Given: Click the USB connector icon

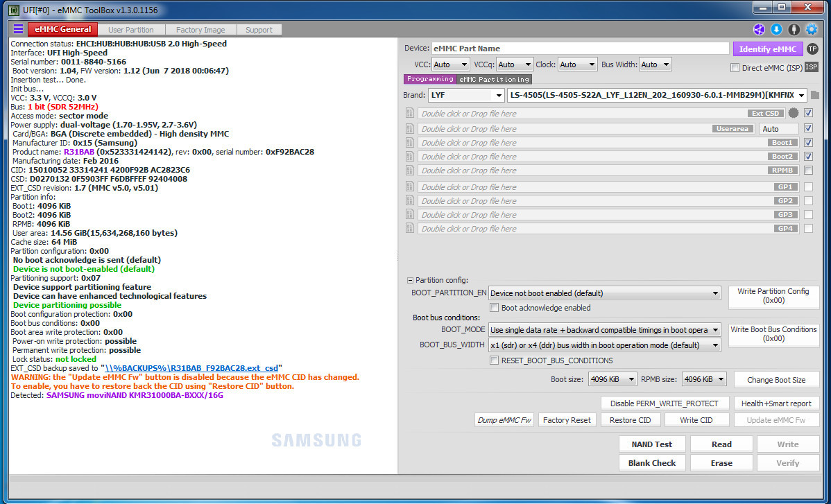Looking at the screenshot, I should click(794, 30).
